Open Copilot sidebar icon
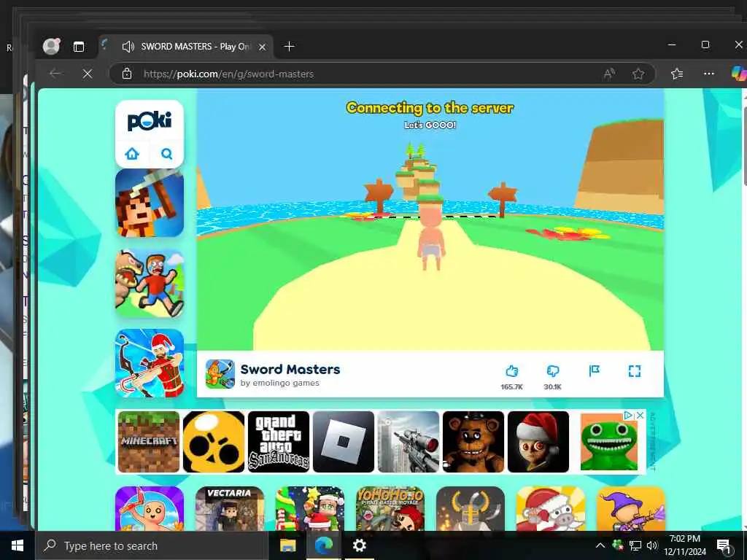 (x=739, y=74)
